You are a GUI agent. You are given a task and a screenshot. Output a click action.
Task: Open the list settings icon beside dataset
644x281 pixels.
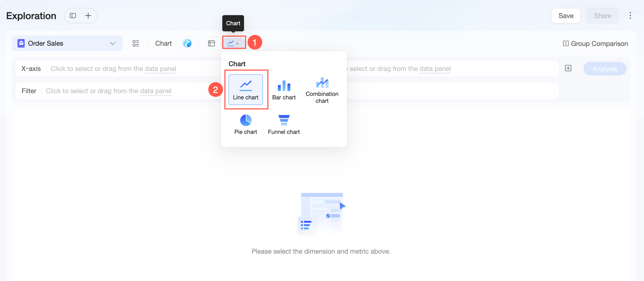pos(136,43)
